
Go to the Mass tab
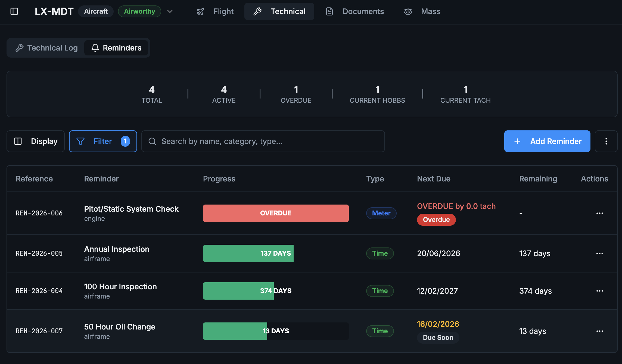click(x=430, y=11)
